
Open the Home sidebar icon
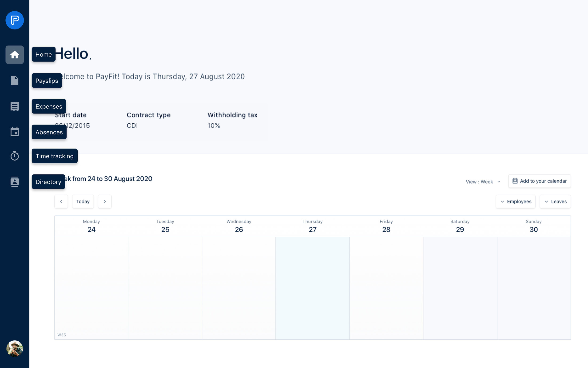point(15,55)
